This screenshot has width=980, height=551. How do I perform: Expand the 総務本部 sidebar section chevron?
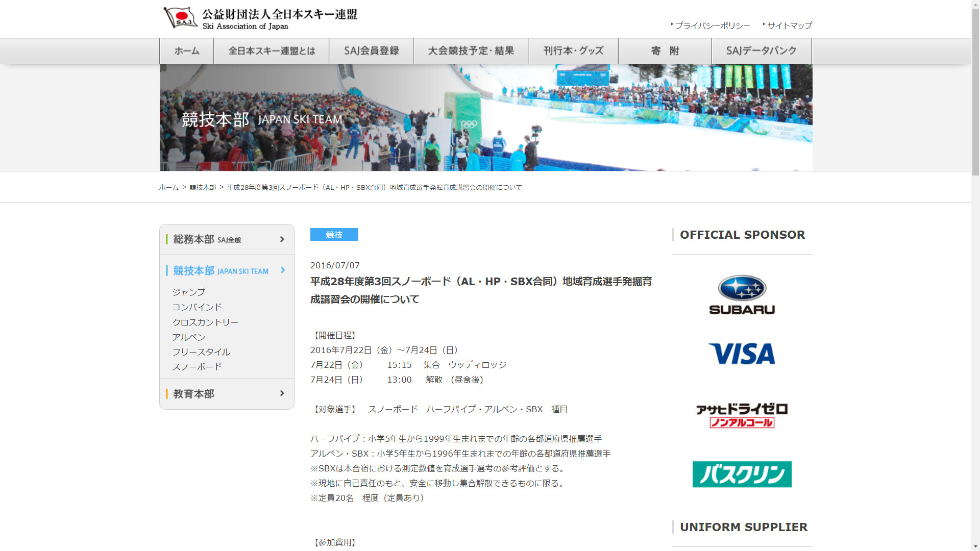(282, 239)
